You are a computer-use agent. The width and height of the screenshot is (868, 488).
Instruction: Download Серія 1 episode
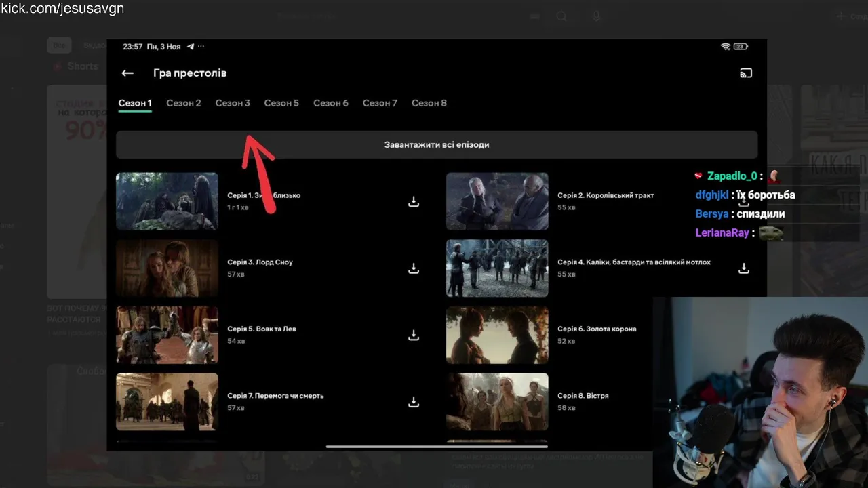point(414,201)
